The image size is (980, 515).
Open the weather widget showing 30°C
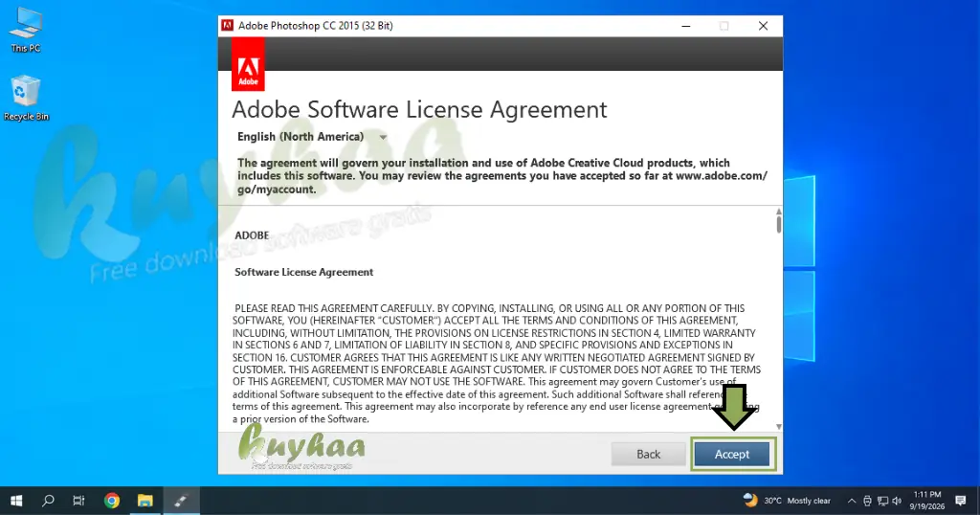pos(787,501)
